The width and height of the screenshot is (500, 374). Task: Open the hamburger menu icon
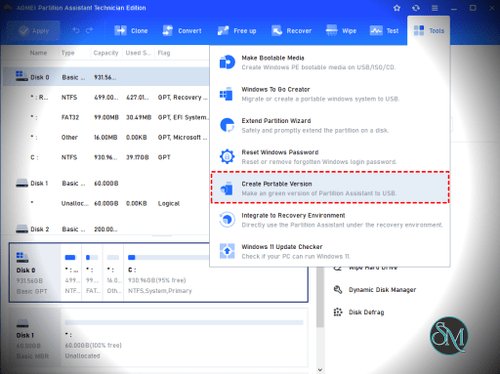tap(435, 8)
